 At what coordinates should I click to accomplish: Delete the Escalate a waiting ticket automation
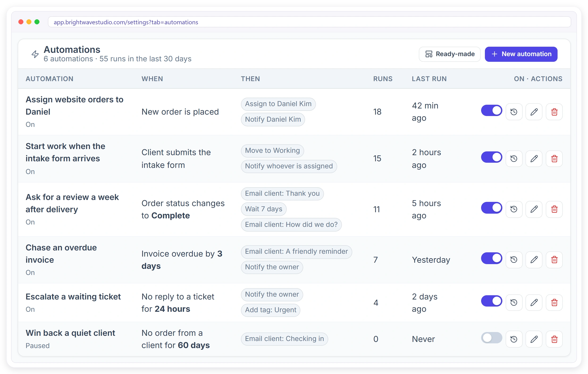(554, 303)
